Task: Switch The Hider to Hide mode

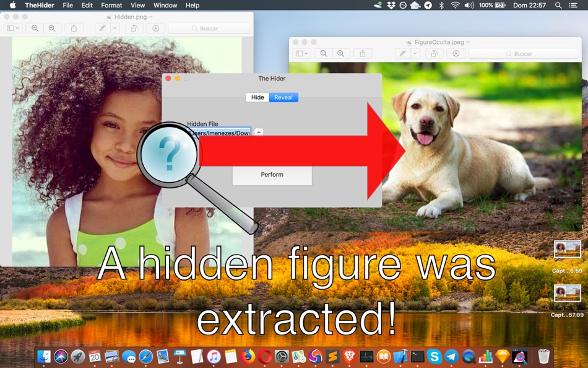Action: click(257, 97)
